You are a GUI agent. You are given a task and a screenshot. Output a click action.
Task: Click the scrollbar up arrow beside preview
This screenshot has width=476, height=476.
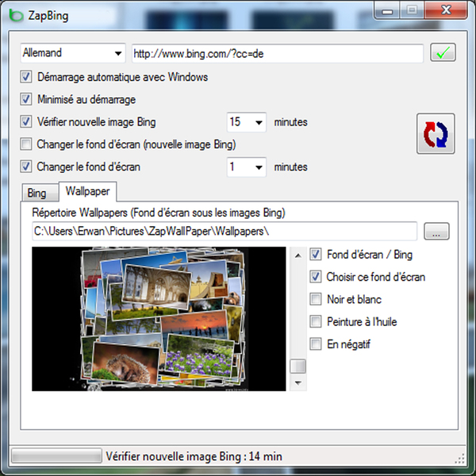(298, 255)
